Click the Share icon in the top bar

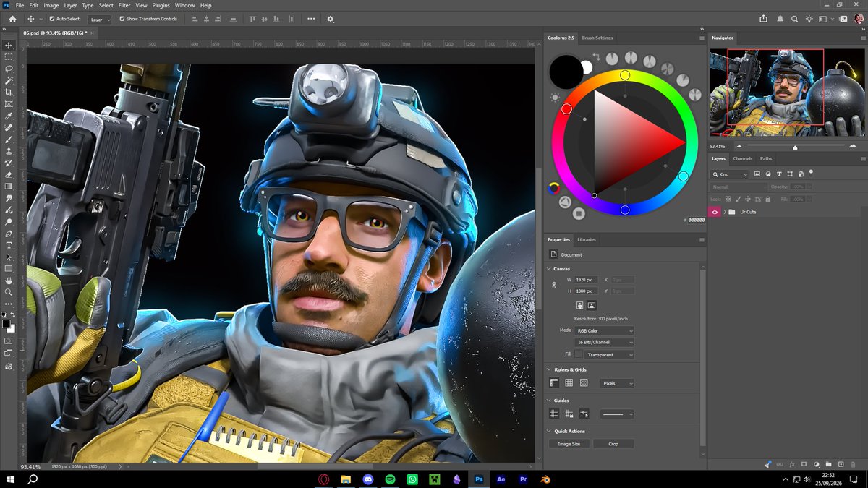coord(764,19)
